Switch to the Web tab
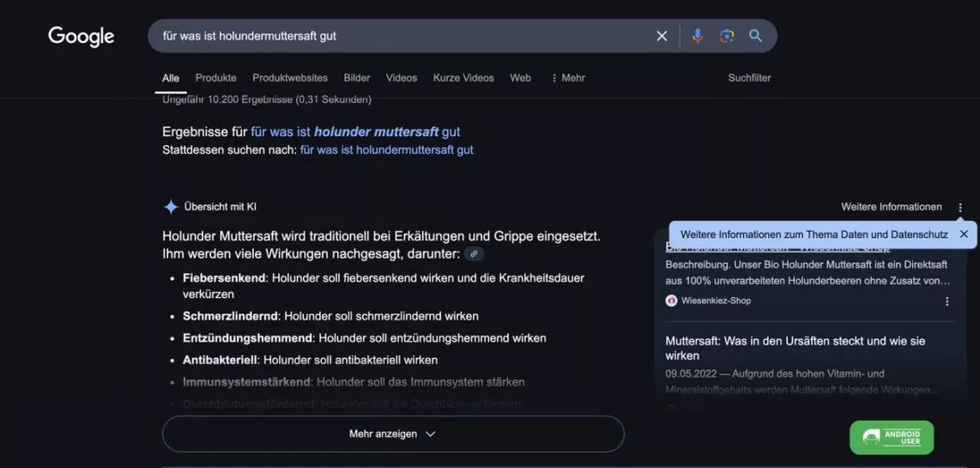Screen dimensions: 980x468 [520, 77]
